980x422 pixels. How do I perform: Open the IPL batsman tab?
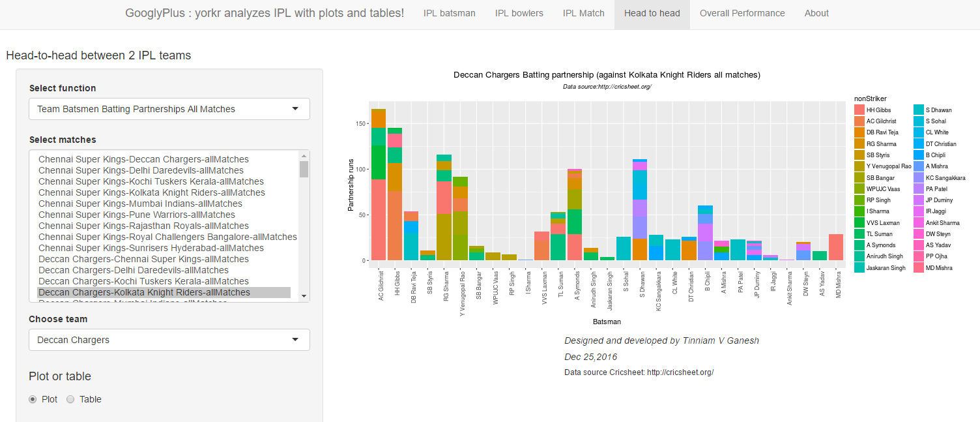click(449, 13)
